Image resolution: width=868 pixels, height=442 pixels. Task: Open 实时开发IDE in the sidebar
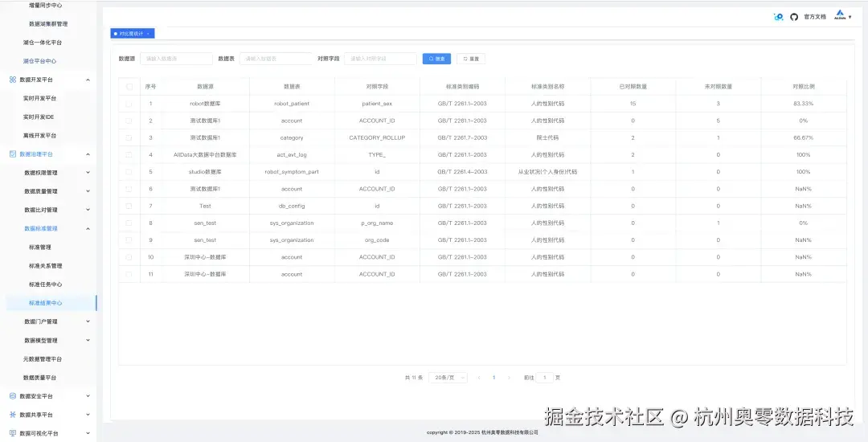click(39, 117)
